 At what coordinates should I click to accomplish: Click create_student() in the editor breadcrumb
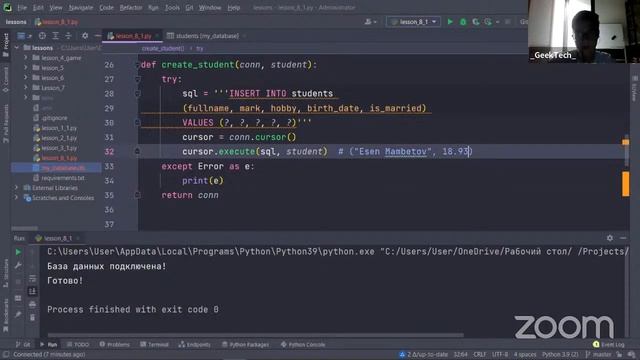coord(163,49)
